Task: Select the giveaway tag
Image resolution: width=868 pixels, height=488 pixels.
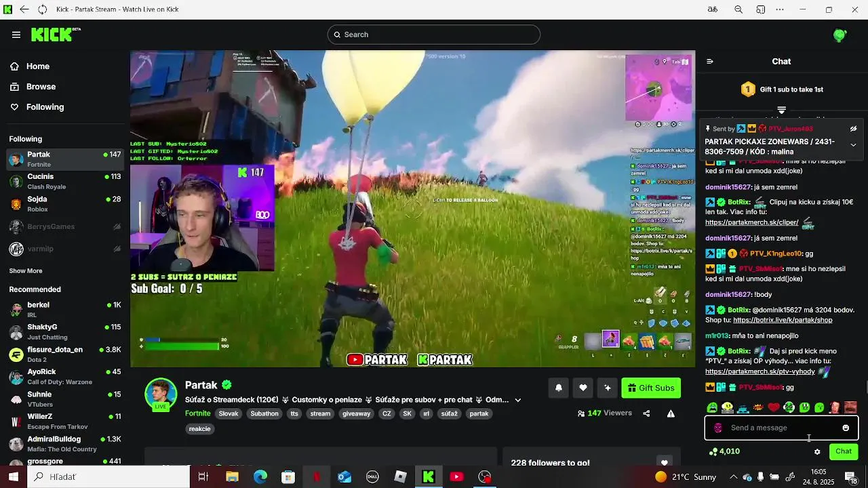Action: coord(356,413)
